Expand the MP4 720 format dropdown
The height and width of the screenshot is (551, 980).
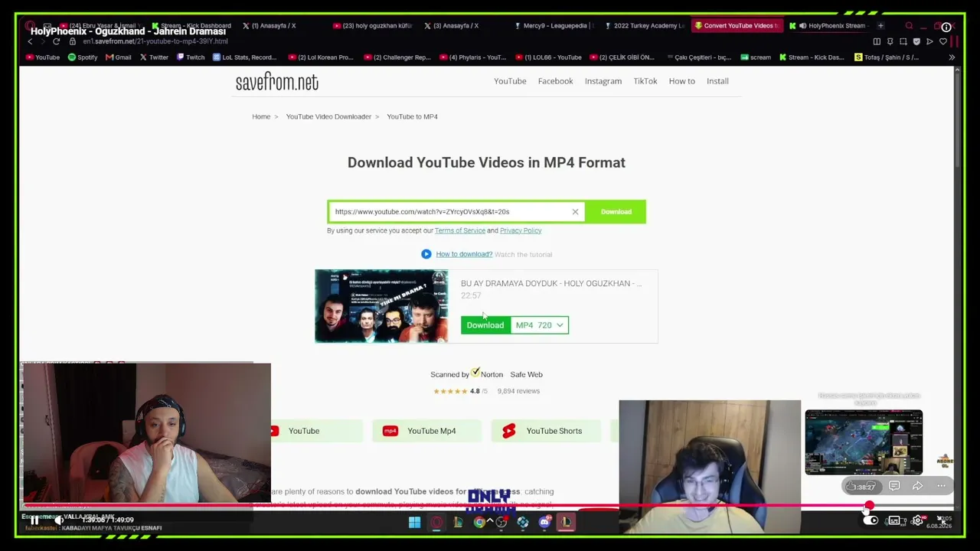point(540,325)
